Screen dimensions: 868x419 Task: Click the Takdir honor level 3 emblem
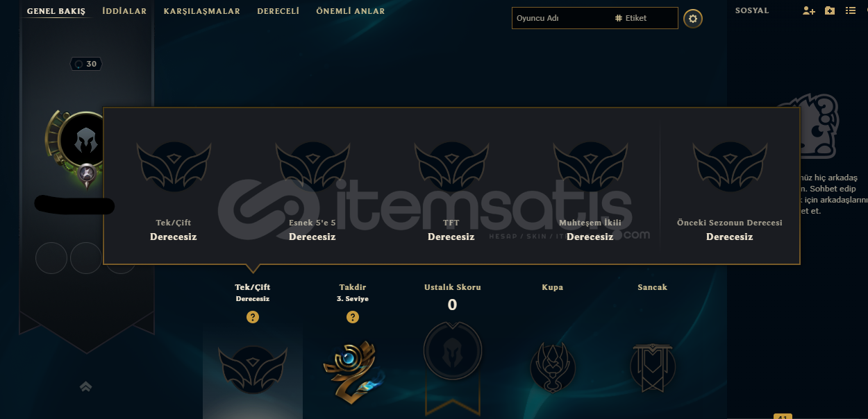pos(353,370)
